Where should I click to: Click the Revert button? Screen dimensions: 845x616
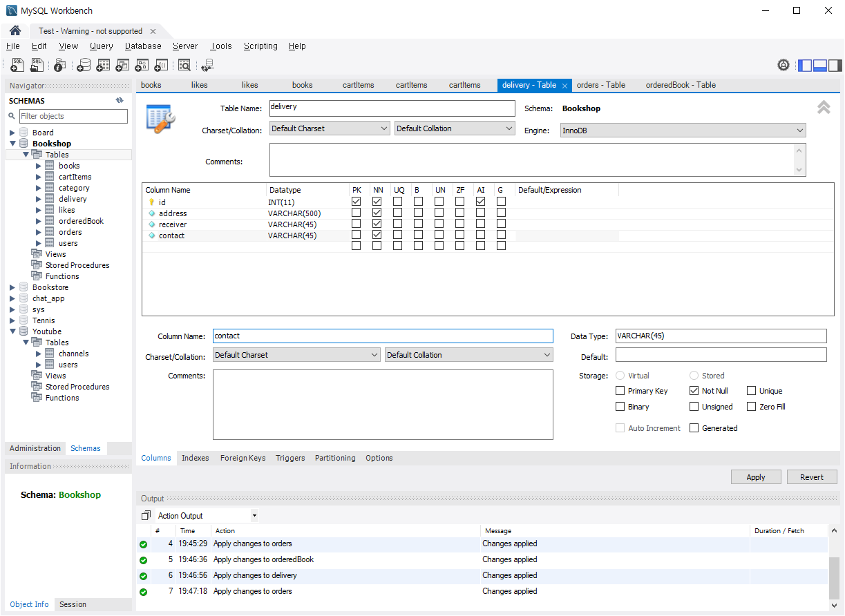tap(812, 477)
